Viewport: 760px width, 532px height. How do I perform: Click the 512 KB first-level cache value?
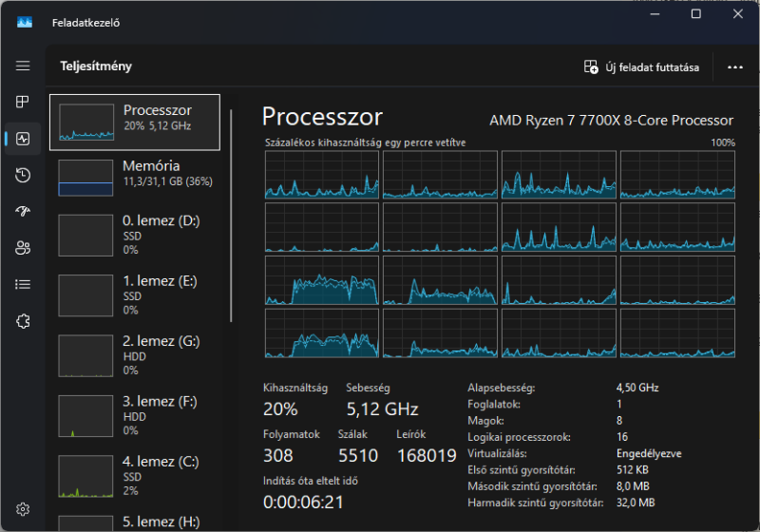[632, 469]
